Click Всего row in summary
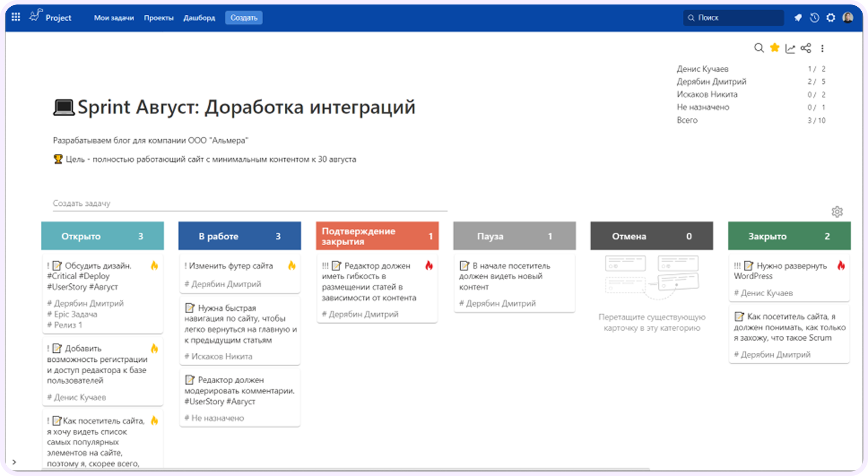 (x=751, y=120)
